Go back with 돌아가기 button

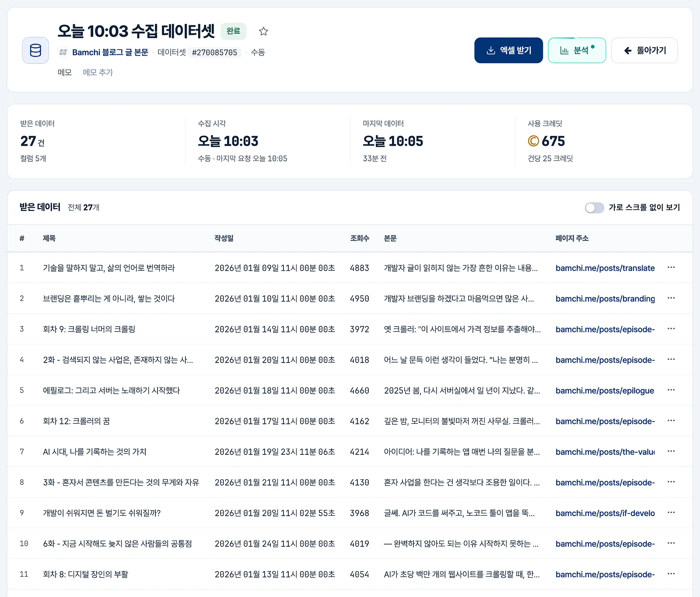[x=644, y=50]
